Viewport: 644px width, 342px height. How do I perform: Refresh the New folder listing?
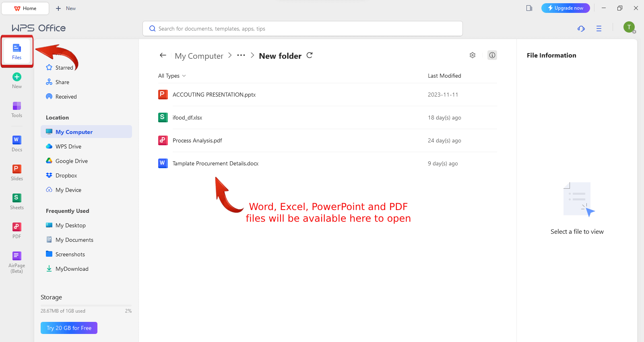pos(310,55)
